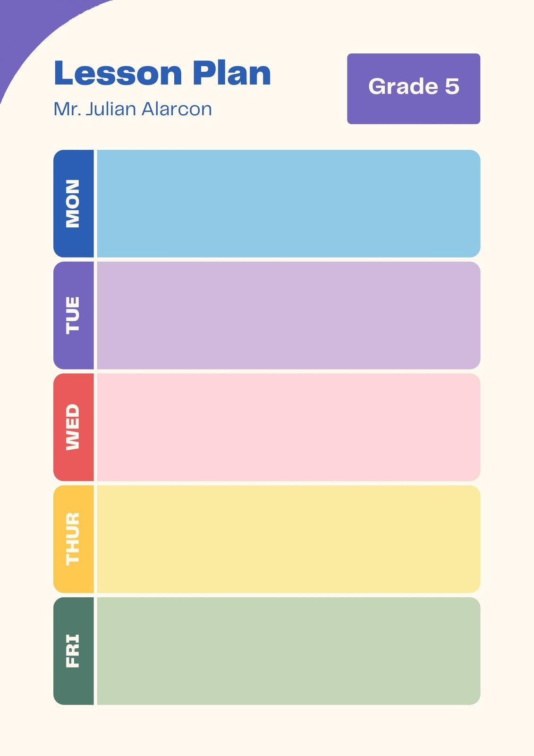Image resolution: width=534 pixels, height=756 pixels.
Task: Select the THUR day label
Action: pos(73,539)
